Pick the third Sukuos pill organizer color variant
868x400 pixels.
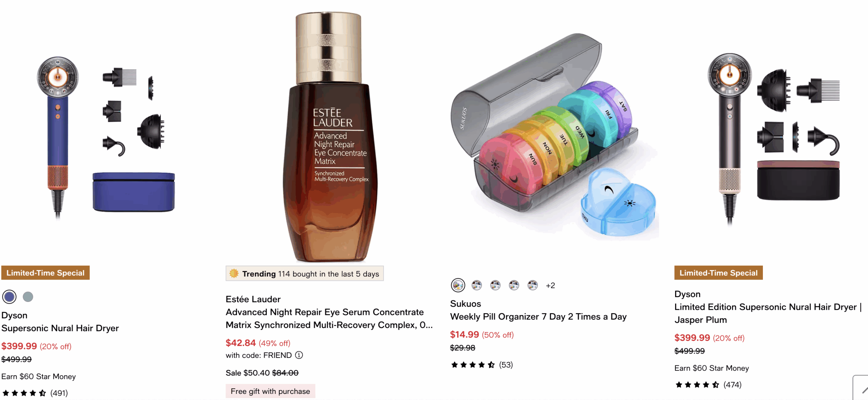click(x=495, y=285)
